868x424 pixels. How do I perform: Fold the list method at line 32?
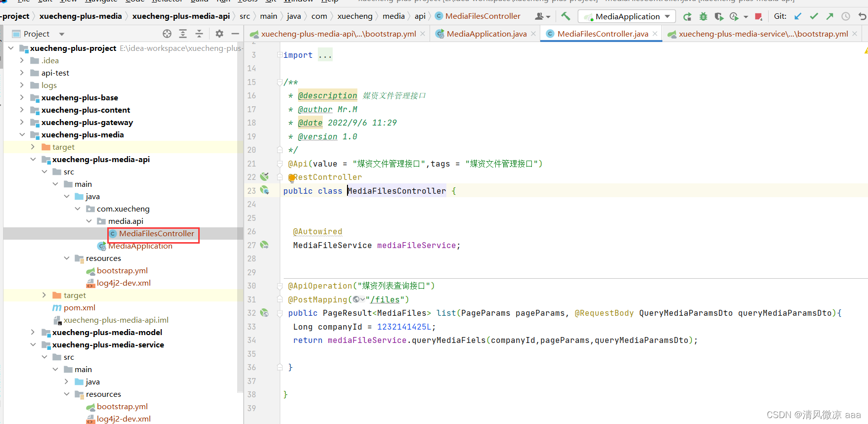280,313
